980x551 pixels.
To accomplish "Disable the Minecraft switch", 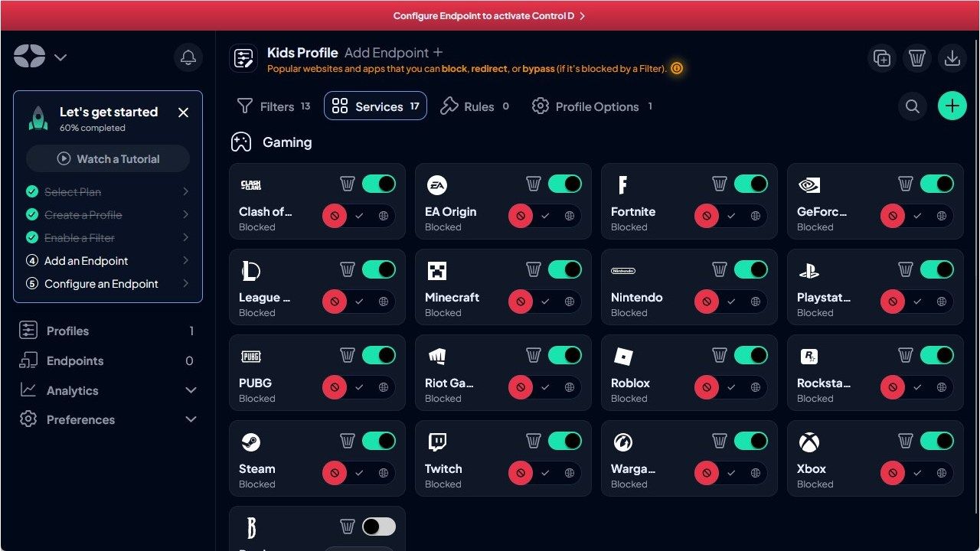I will point(565,269).
